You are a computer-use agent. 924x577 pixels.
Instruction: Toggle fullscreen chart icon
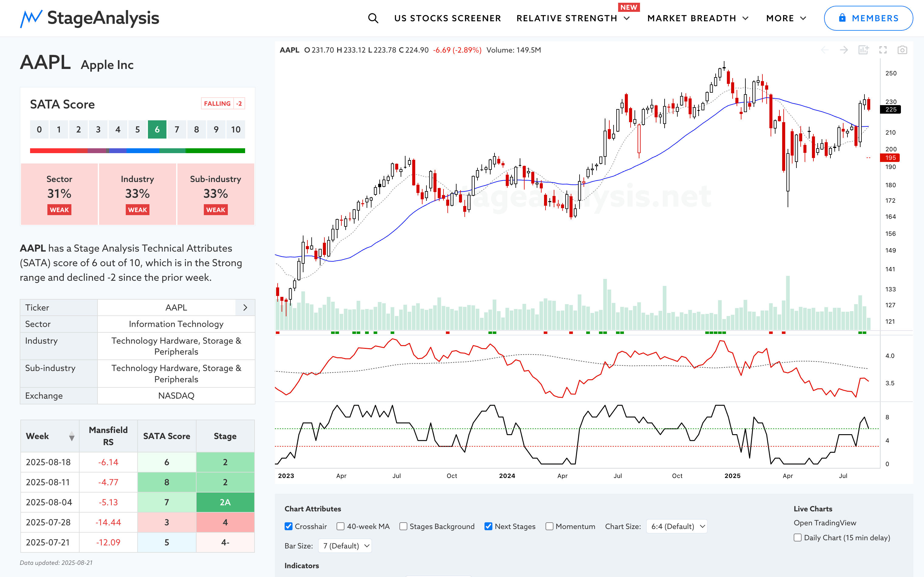[x=883, y=50]
